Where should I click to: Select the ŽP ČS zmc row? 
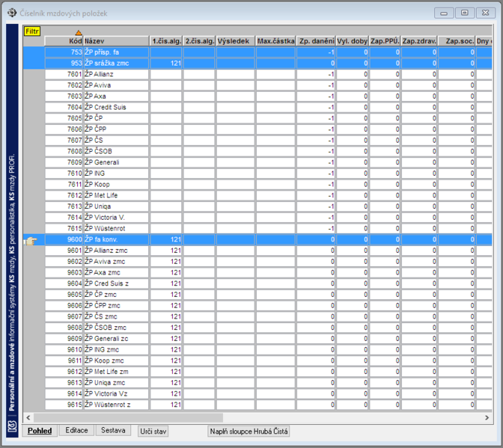pos(257,316)
